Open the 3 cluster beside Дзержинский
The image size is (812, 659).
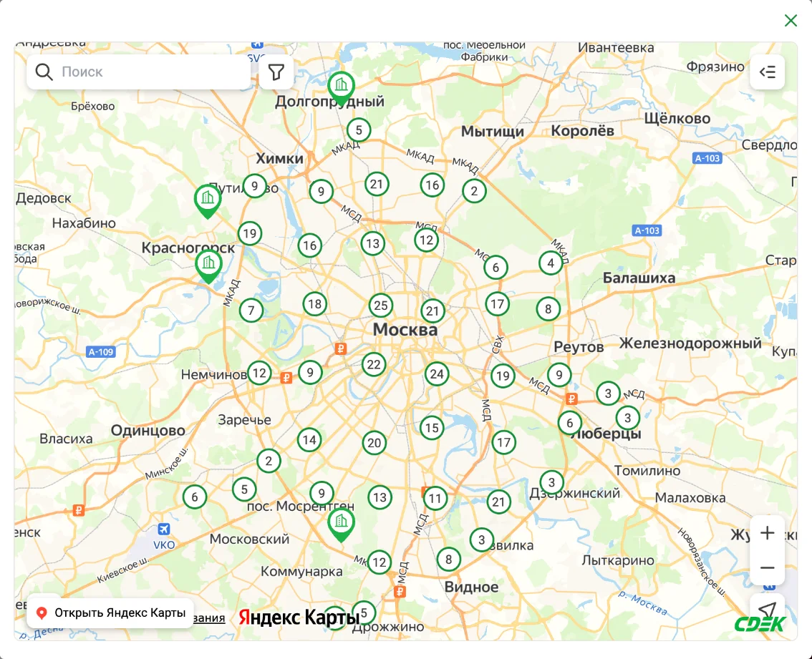coord(551,482)
